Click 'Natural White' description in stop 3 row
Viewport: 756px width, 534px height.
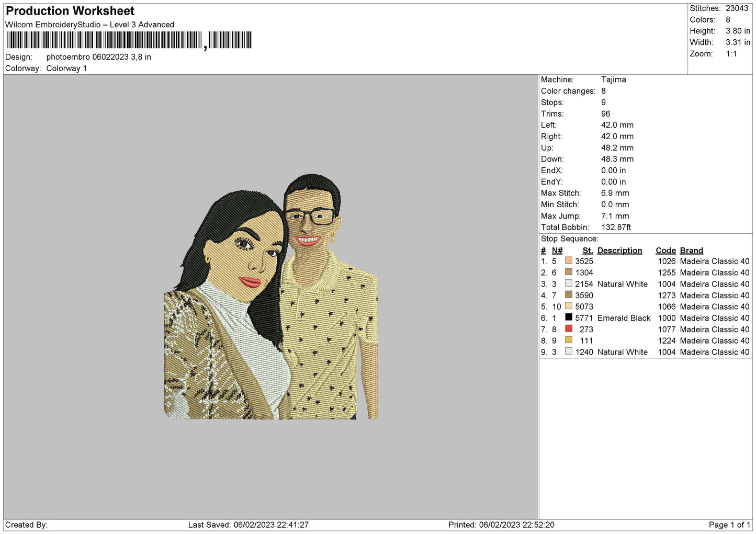pos(623,284)
